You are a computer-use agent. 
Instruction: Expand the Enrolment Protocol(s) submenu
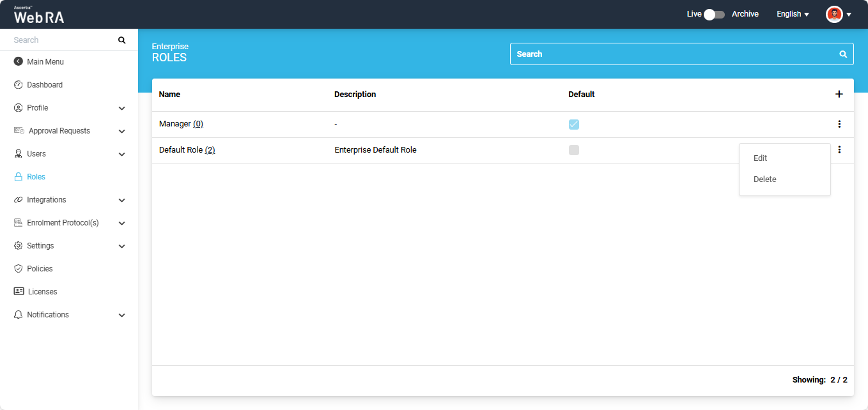[122, 224]
